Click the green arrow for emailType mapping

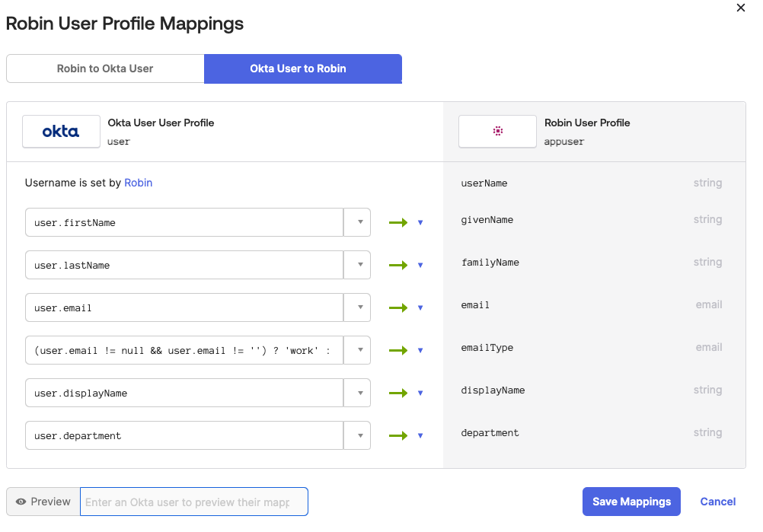[398, 350]
